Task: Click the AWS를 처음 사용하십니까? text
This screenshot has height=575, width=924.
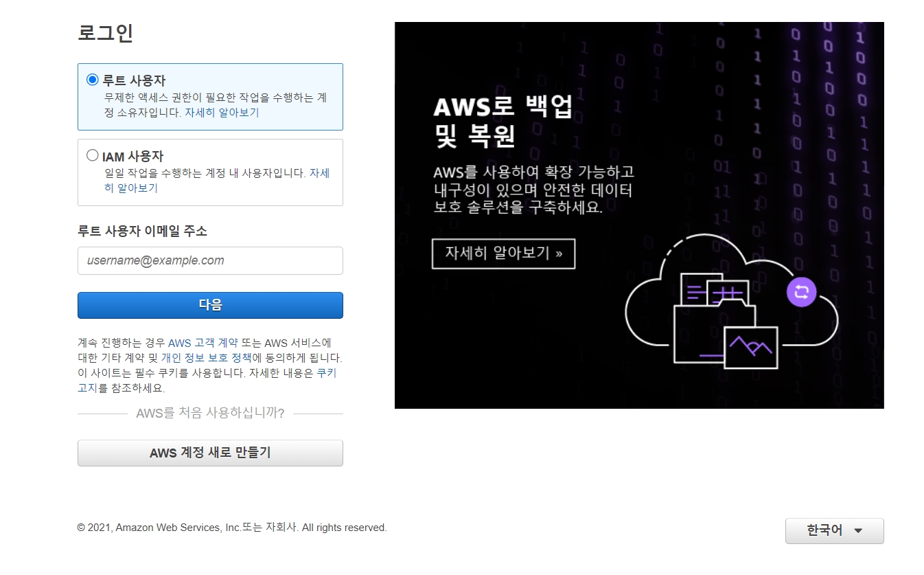Action: pyautogui.click(x=210, y=413)
